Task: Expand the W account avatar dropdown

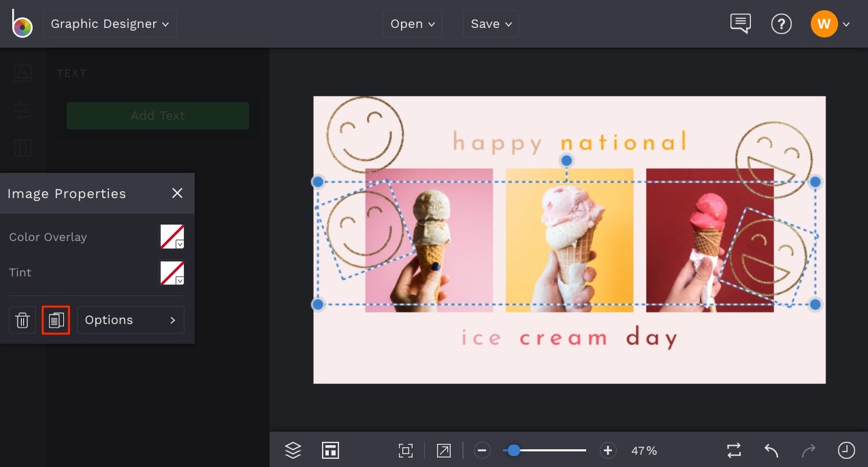Action: click(x=831, y=24)
